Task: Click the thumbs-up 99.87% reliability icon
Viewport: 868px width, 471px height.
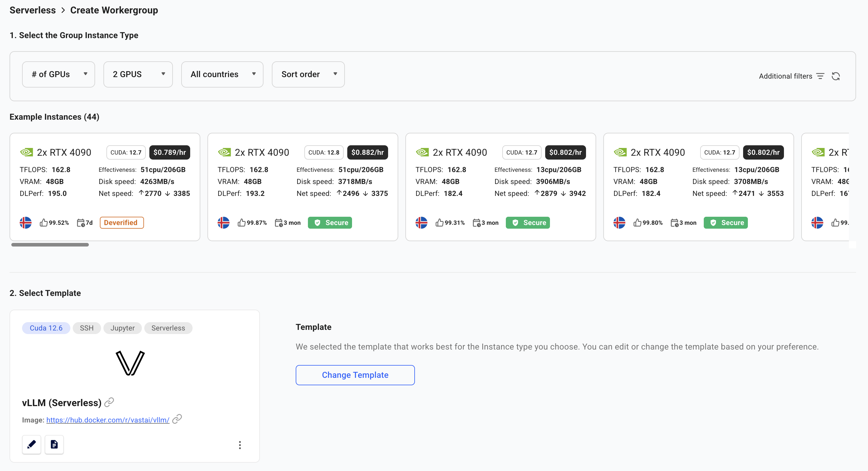Action: 241,222
